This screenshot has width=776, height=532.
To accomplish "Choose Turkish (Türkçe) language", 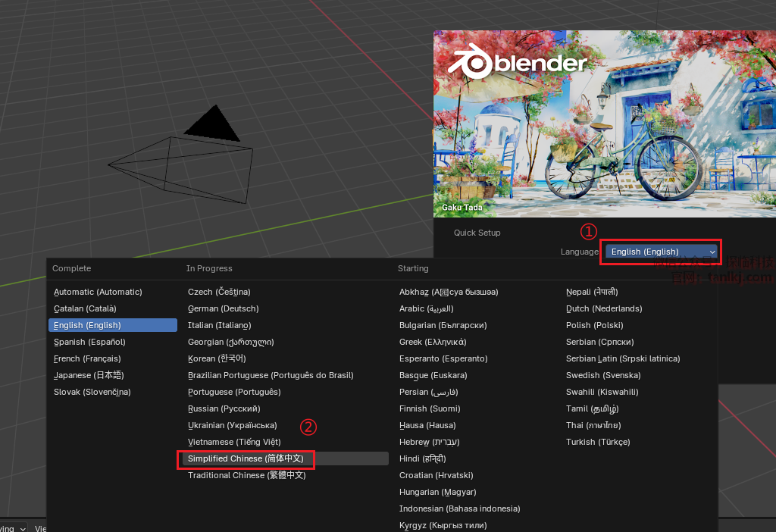I will pyautogui.click(x=598, y=442).
